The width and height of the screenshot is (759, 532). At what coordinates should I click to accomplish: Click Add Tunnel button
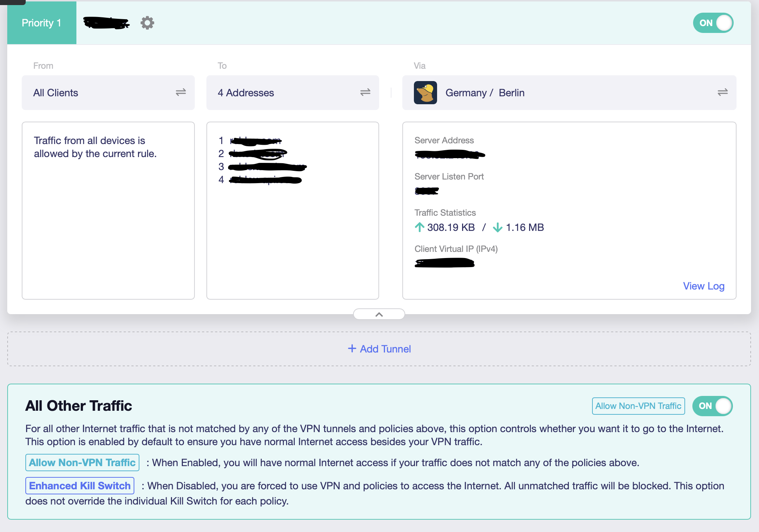(385, 349)
